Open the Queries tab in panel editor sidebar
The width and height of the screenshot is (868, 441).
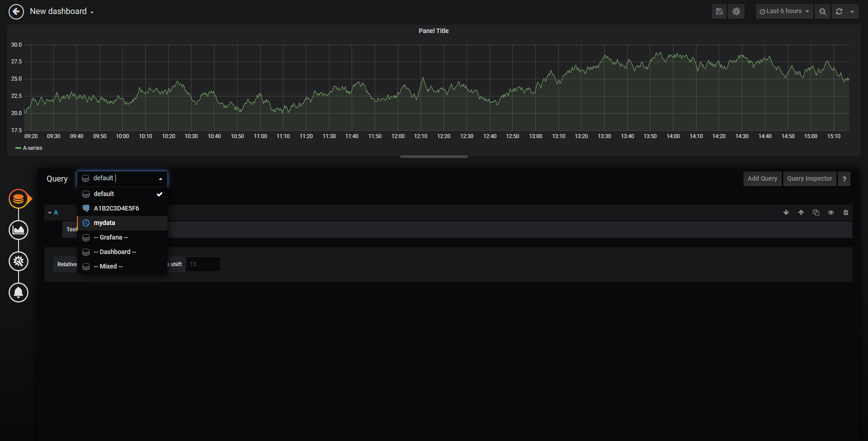19,198
